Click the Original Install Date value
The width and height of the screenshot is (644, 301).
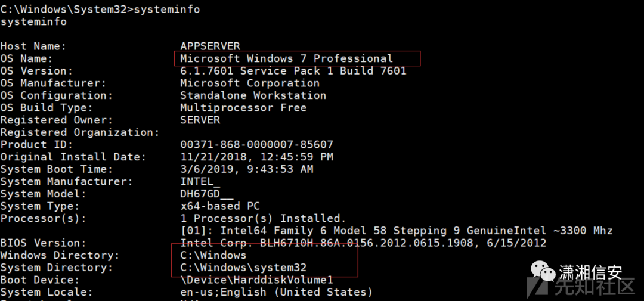click(256, 157)
